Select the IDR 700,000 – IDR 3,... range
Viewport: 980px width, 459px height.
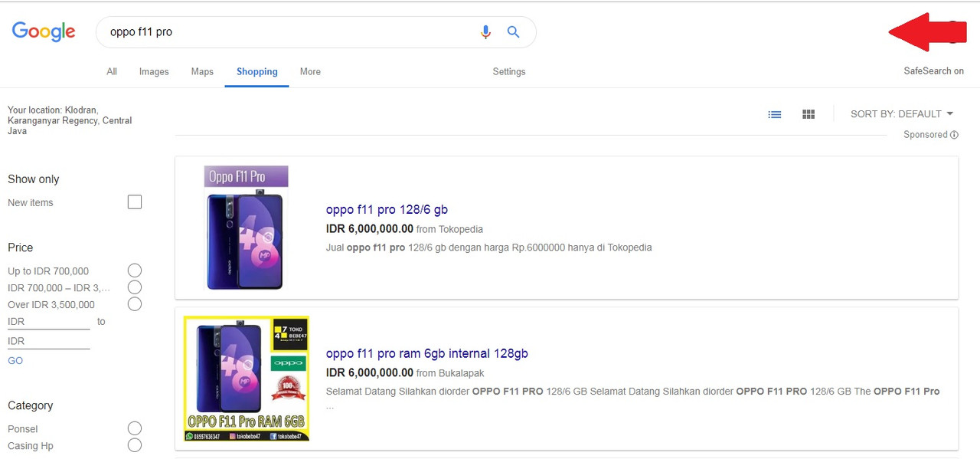[x=135, y=287]
